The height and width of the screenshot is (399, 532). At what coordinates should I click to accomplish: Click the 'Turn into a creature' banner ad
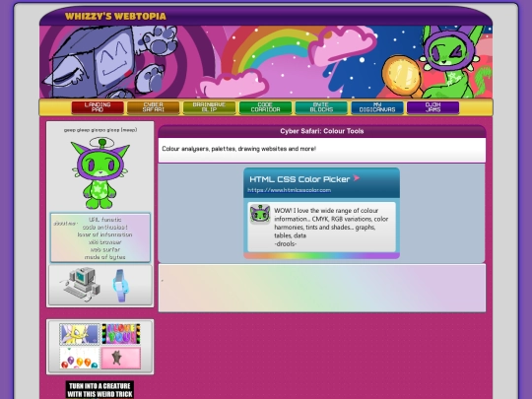(x=100, y=390)
